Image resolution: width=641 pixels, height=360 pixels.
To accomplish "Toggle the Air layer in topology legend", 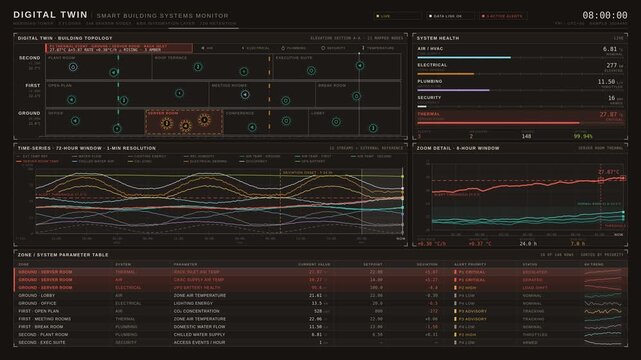I will tap(207, 48).
